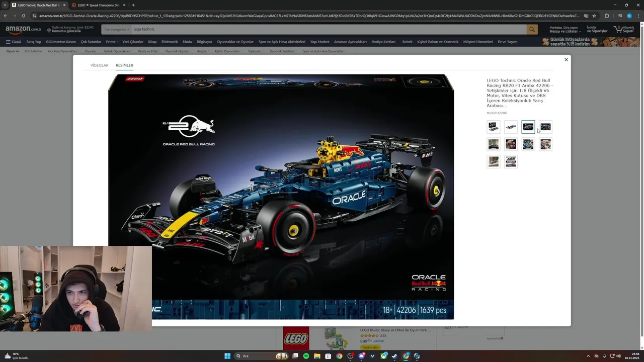Open the Alışveriş Sepeti cart

[625, 30]
